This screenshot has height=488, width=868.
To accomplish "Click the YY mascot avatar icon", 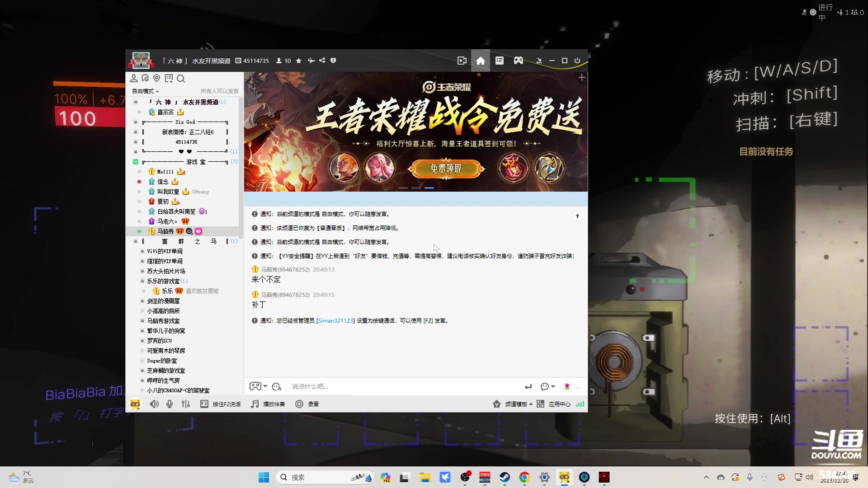I will click(135, 404).
